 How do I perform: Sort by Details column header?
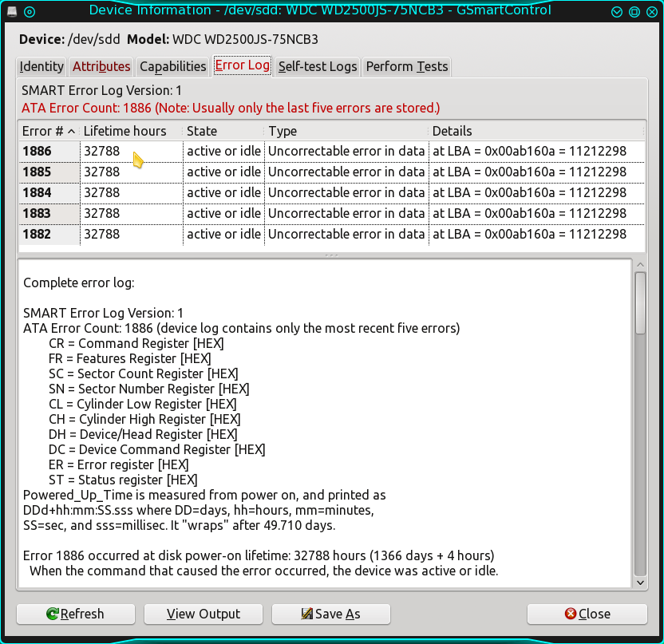(x=537, y=131)
